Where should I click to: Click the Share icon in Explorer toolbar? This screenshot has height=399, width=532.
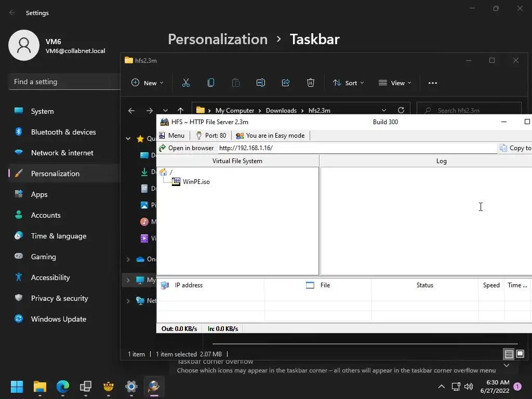286,83
